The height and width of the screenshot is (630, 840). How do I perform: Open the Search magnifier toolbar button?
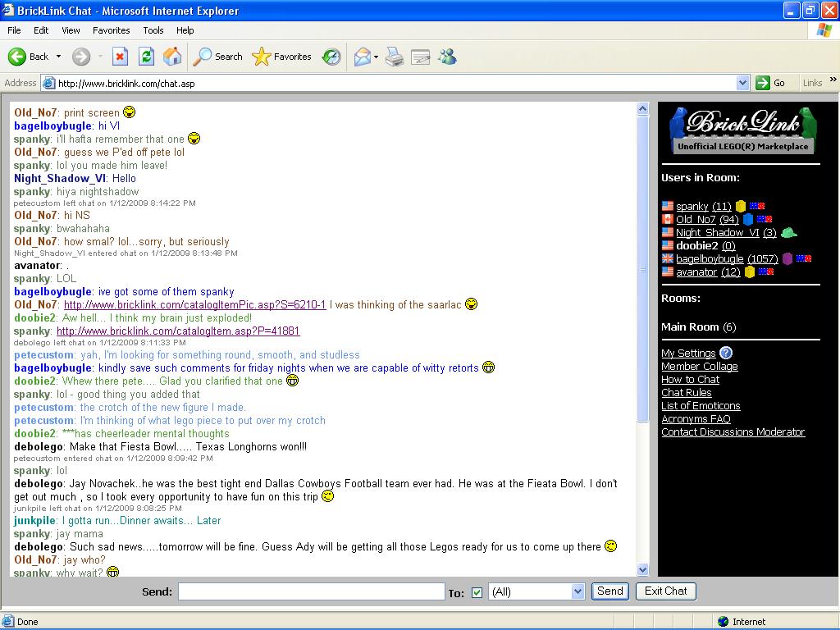[x=218, y=57]
